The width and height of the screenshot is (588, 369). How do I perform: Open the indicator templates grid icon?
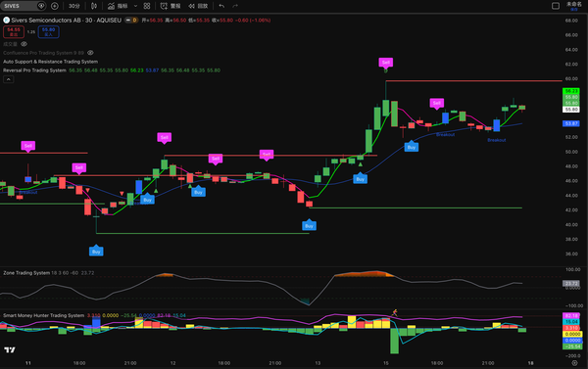147,6
